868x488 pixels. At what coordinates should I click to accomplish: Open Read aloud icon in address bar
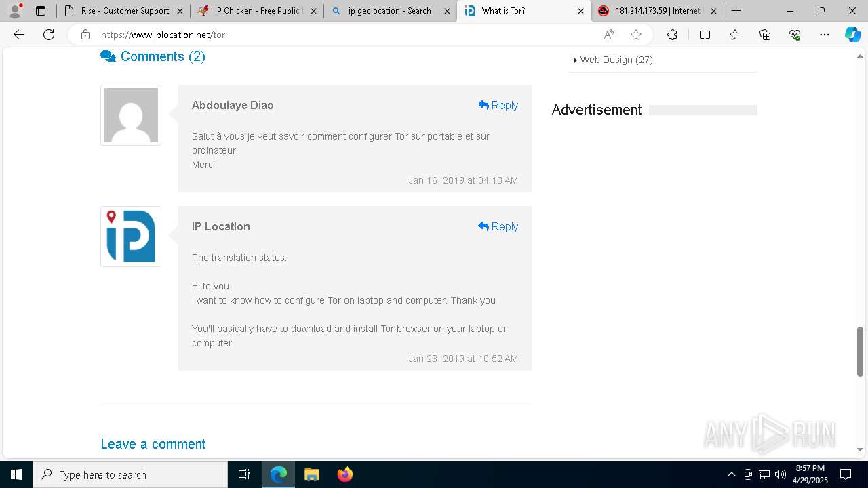609,35
